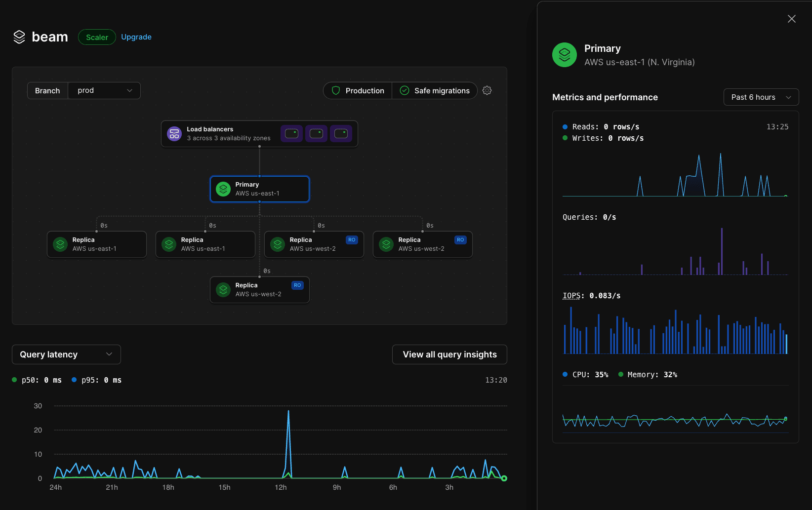Click Safe migrations checkmark icon
812x510 pixels.
tap(405, 90)
